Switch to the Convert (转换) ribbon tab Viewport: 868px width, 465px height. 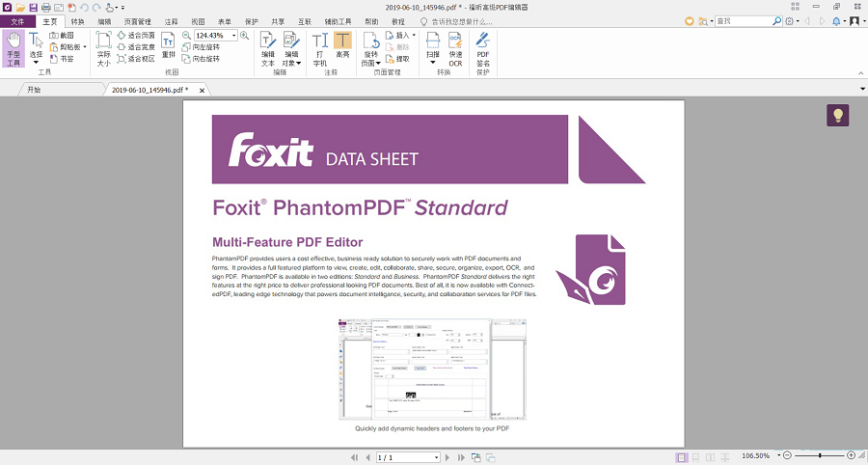[x=77, y=21]
